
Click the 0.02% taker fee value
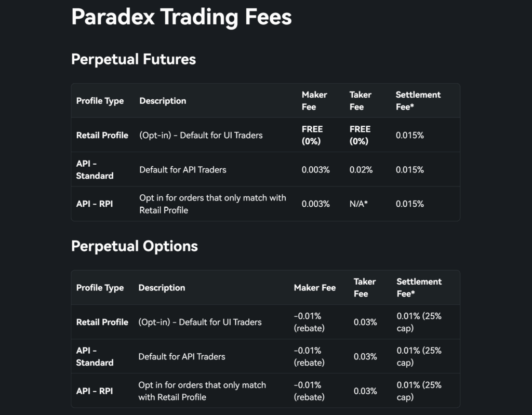pos(361,170)
